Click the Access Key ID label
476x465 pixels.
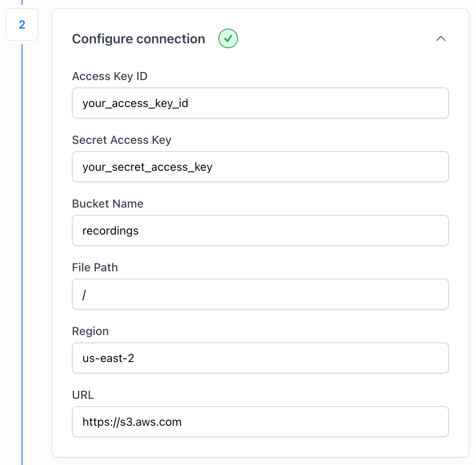109,76
